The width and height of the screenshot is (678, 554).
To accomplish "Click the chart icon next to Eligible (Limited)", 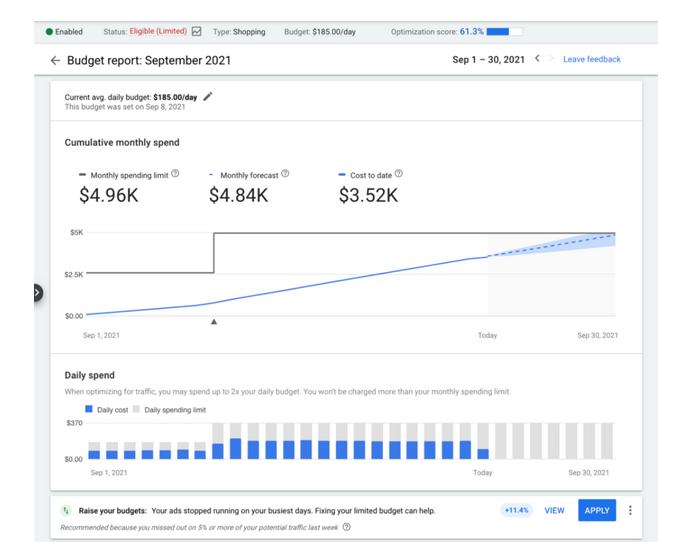I will click(197, 32).
